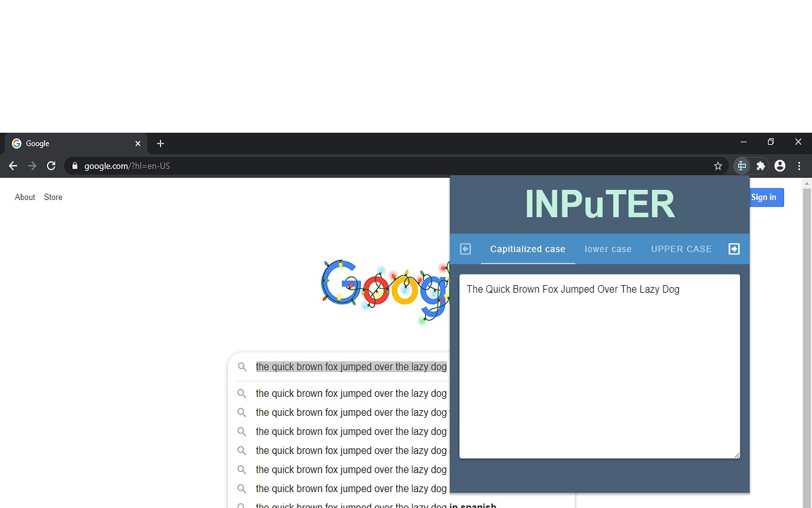Click inside the converted text area
This screenshot has width=812, height=508.
point(599,365)
